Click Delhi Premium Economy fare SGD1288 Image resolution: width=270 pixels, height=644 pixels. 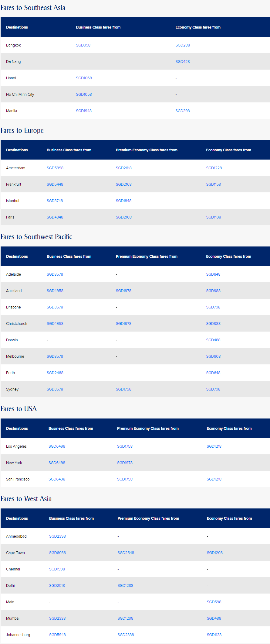point(125,586)
